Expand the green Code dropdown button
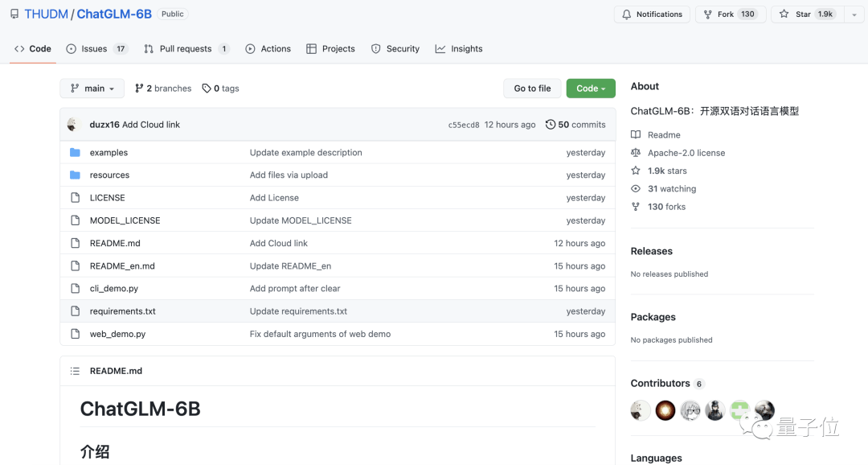Image resolution: width=868 pixels, height=465 pixels. tap(591, 88)
